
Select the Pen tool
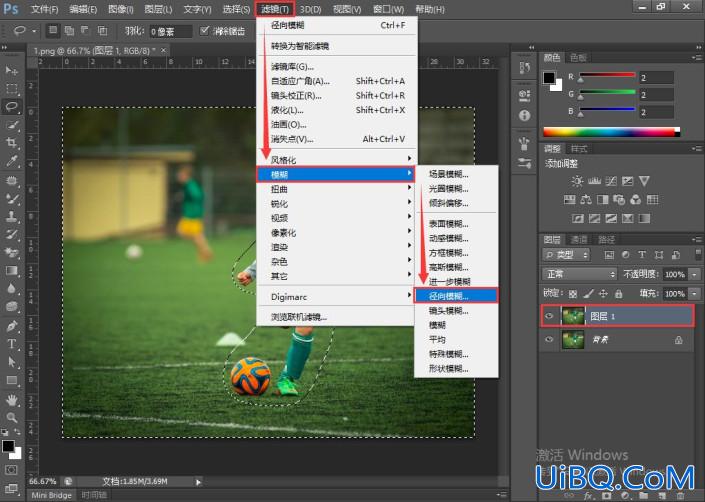click(x=12, y=325)
